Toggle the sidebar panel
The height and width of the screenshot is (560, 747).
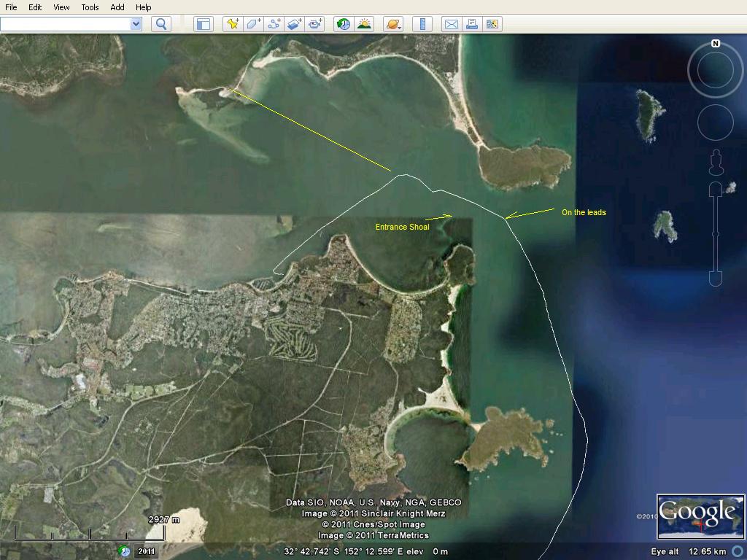pyautogui.click(x=203, y=24)
